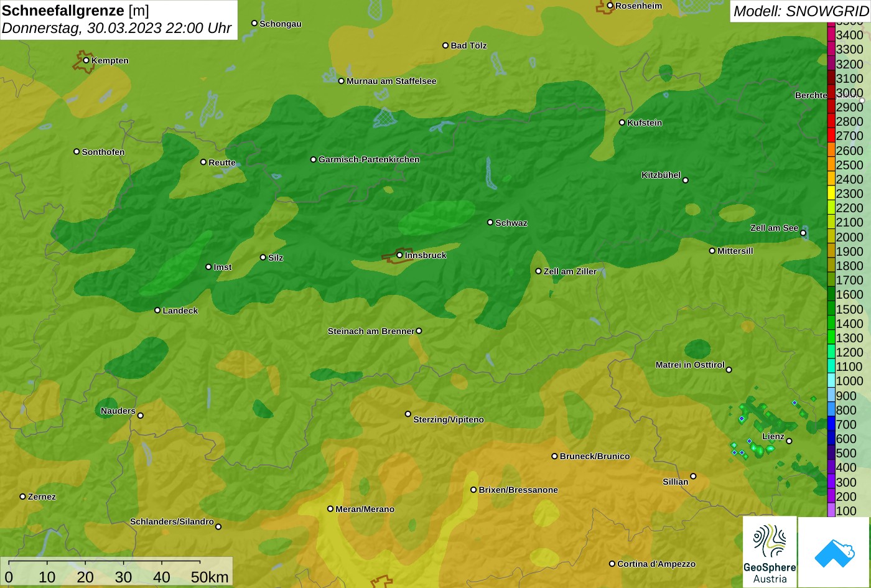Image resolution: width=871 pixels, height=588 pixels.
Task: Click the blue cloud-mountain logo
Action: 834,552
